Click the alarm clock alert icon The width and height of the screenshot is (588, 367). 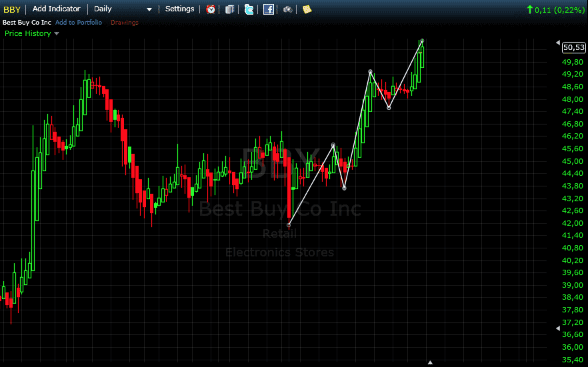(x=210, y=9)
